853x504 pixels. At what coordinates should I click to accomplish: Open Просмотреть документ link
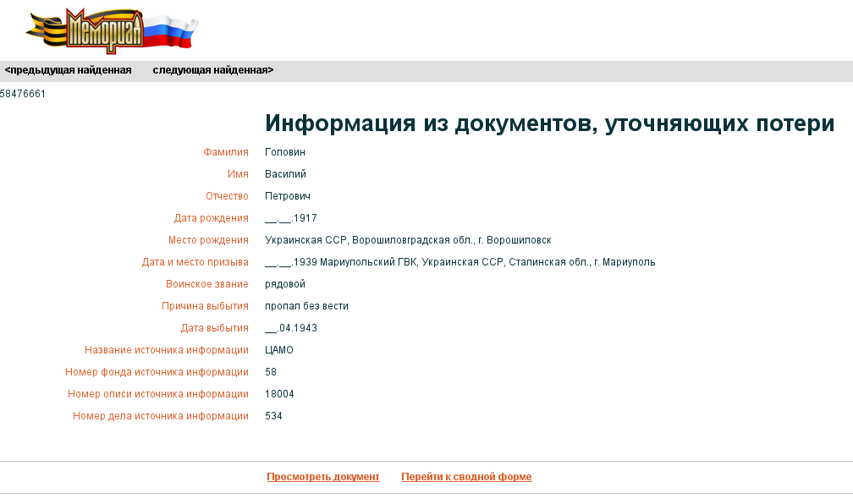(x=323, y=477)
